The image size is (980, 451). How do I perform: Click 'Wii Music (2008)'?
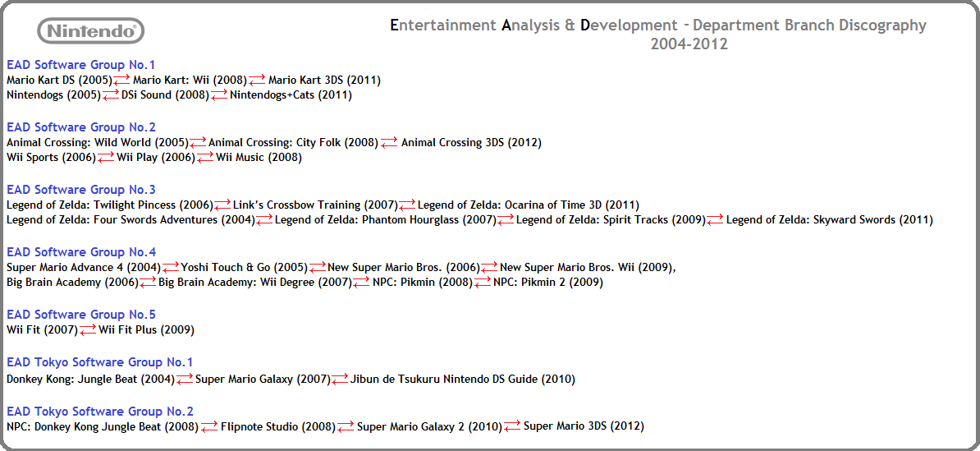tap(259, 158)
